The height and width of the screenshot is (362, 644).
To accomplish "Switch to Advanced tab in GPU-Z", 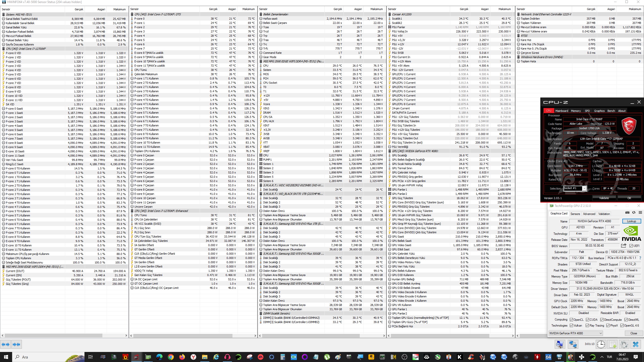I will [x=589, y=214].
